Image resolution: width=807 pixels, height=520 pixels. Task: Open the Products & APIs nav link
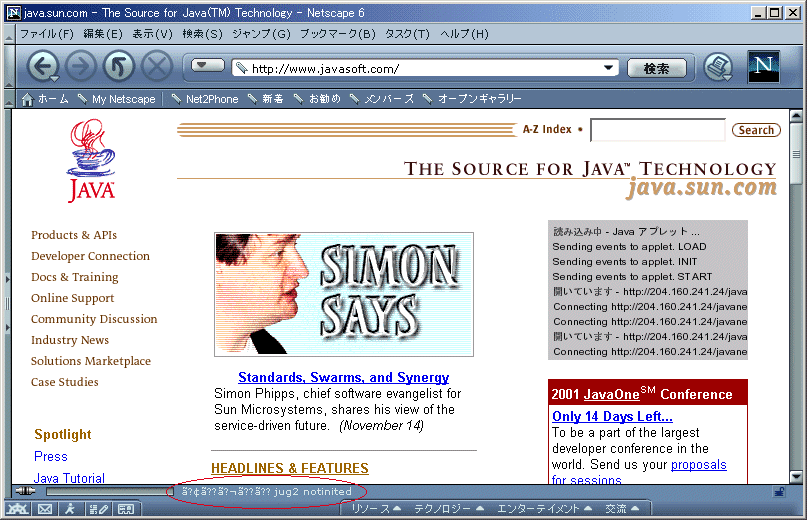(x=74, y=235)
